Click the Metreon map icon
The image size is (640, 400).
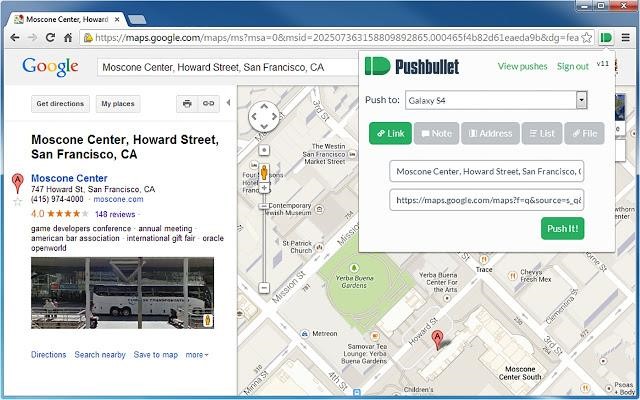304,334
